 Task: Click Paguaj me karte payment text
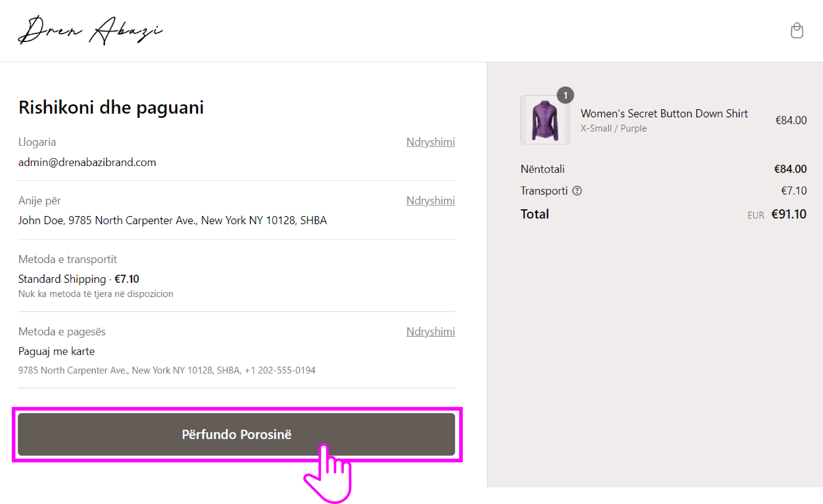coord(56,351)
